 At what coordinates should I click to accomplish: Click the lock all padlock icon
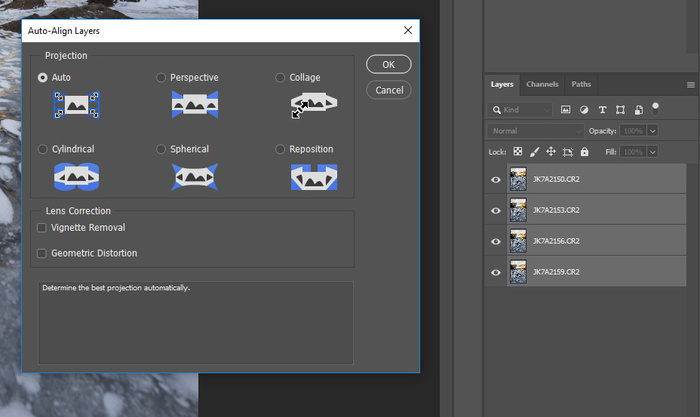584,152
